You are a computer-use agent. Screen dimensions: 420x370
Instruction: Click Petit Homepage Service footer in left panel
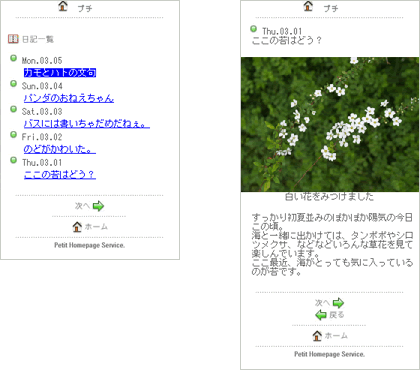click(x=90, y=245)
